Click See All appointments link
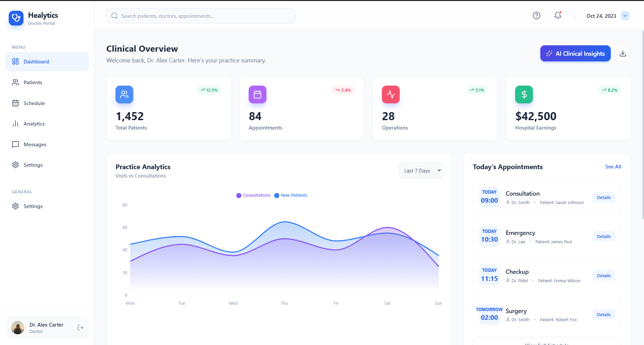The image size is (644, 345). tap(613, 167)
